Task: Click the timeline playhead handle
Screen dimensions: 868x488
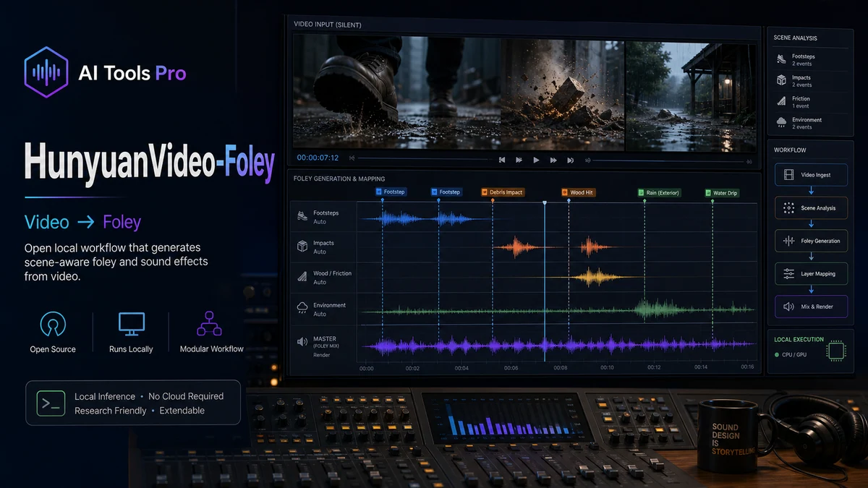Action: pyautogui.click(x=545, y=203)
